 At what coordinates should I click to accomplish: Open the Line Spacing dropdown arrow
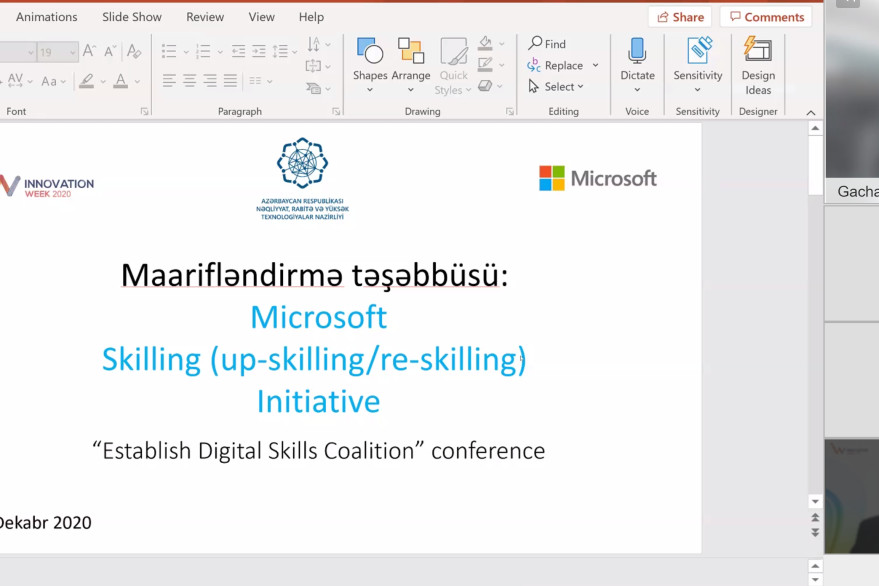294,52
